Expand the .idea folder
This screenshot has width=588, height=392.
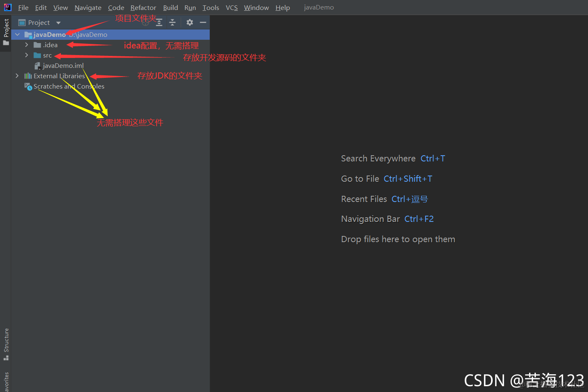27,45
